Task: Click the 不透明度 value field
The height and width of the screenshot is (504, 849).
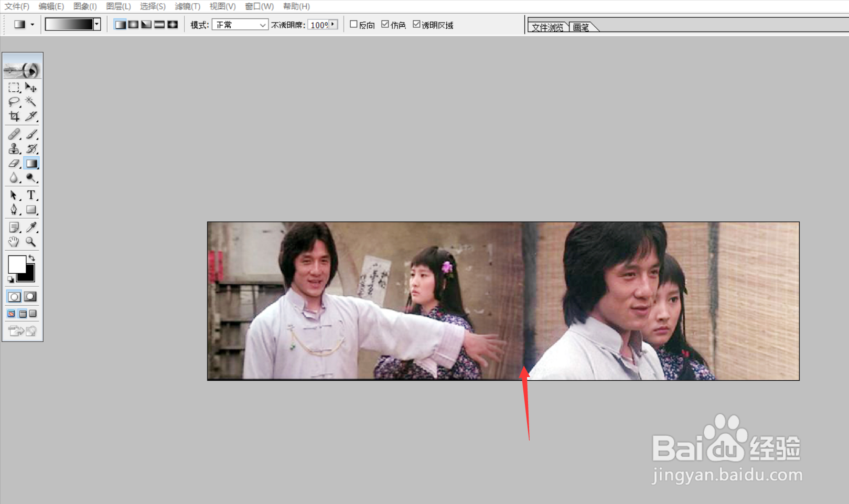Action: (318, 25)
